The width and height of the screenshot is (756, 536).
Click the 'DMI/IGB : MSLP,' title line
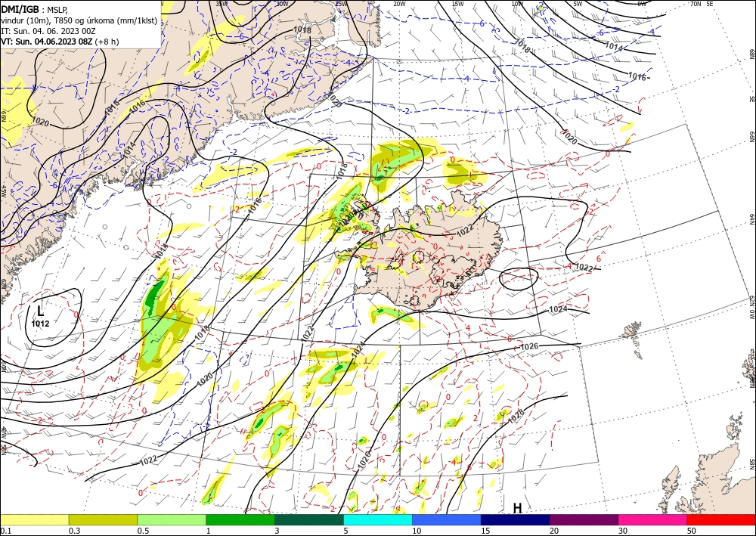pyautogui.click(x=34, y=8)
